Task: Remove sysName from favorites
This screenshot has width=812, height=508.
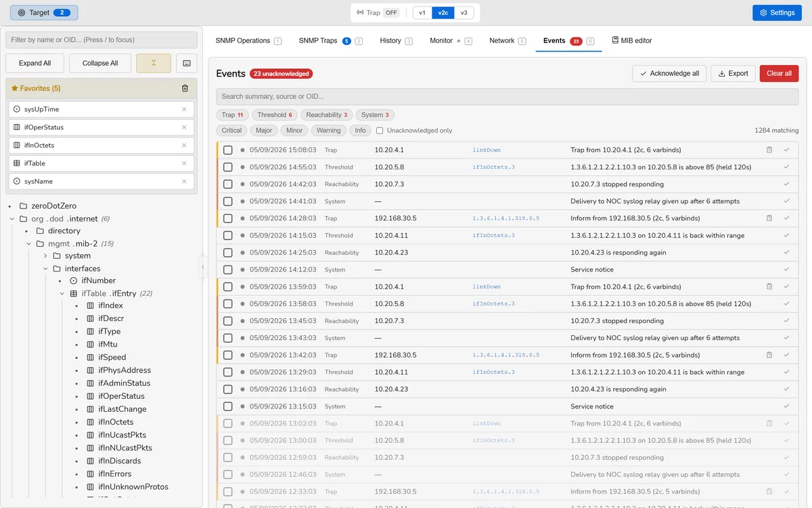Action: pos(184,182)
